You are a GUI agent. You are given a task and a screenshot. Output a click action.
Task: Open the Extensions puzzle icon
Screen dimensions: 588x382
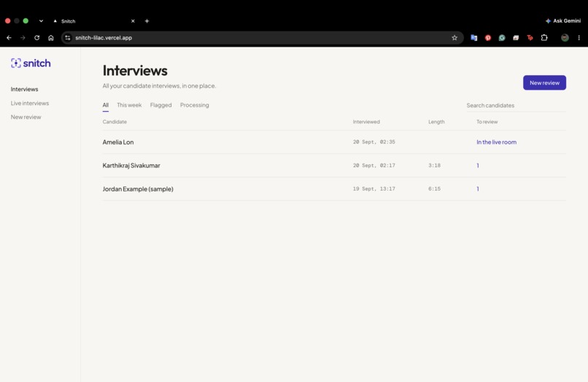544,37
